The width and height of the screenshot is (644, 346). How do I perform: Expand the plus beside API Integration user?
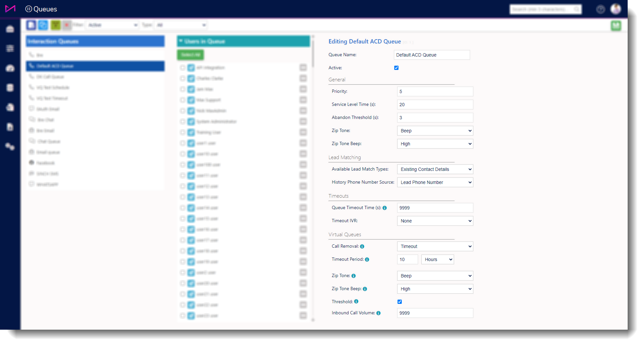pyautogui.click(x=182, y=68)
